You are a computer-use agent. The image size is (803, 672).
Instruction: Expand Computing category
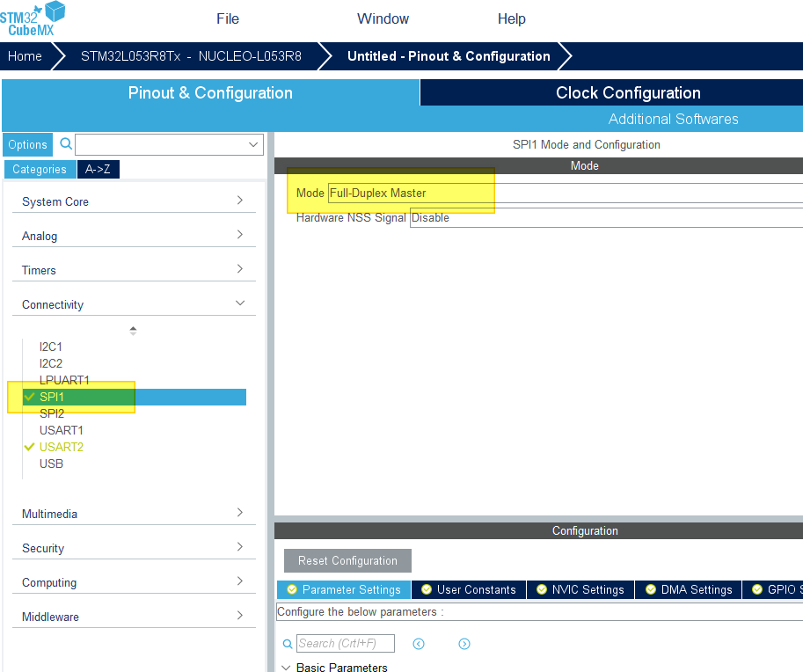click(134, 582)
